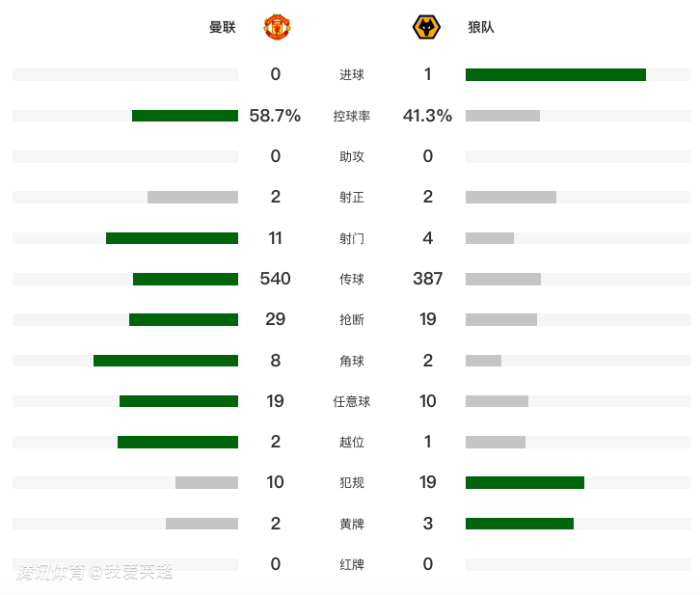Click the 腾讯体育 watermark text
700x595 pixels.
51,572
